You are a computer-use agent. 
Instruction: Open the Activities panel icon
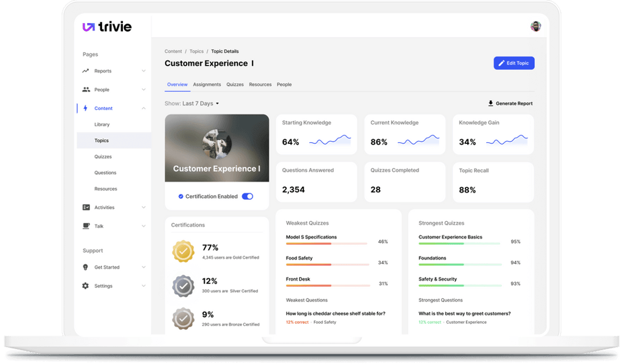85,207
